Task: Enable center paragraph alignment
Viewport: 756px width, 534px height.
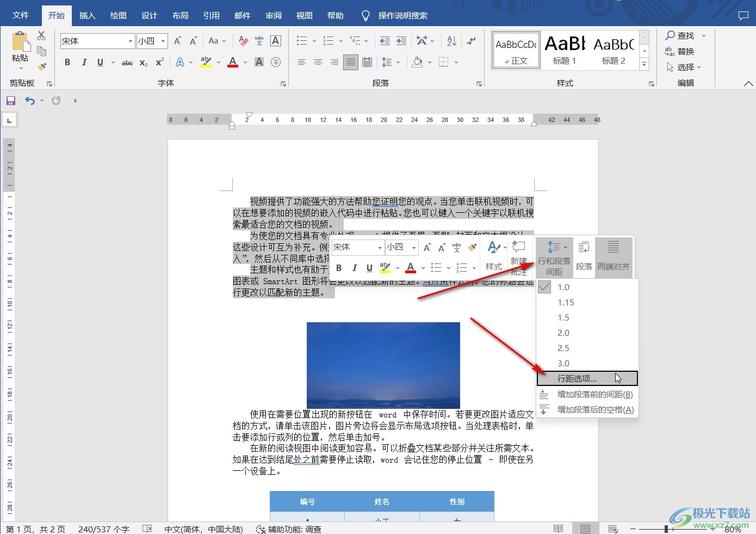Action: tap(318, 62)
